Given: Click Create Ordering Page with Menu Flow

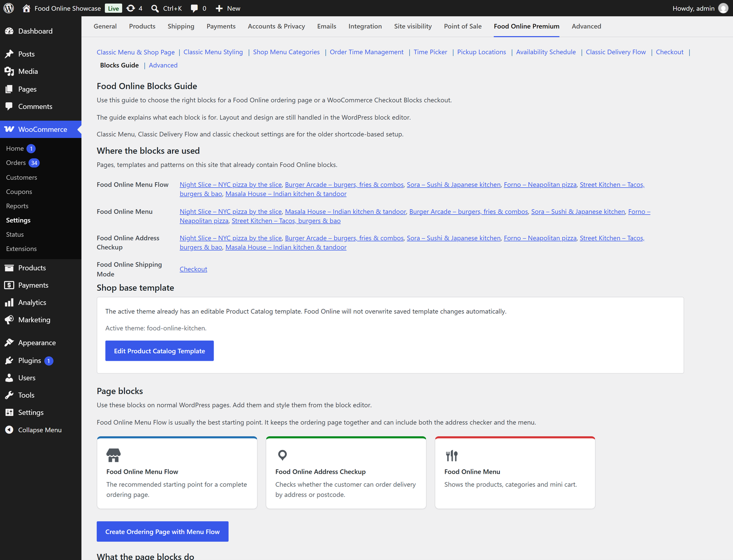Looking at the screenshot, I should point(163,532).
